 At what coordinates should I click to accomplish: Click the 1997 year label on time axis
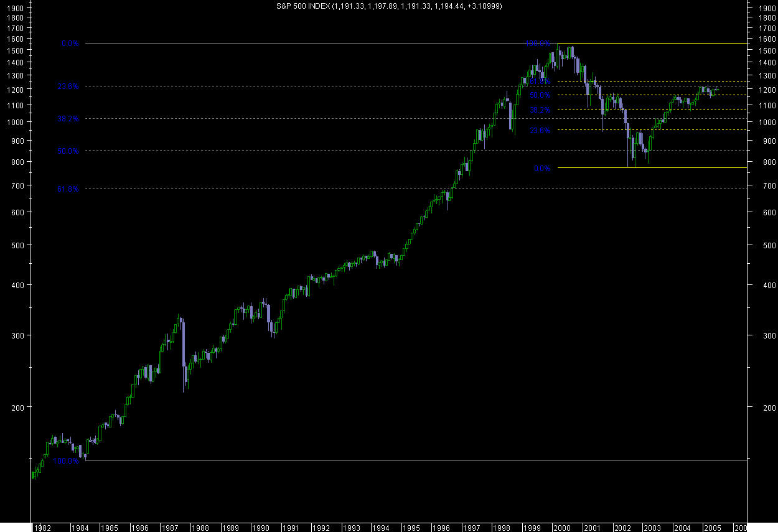tap(471, 528)
